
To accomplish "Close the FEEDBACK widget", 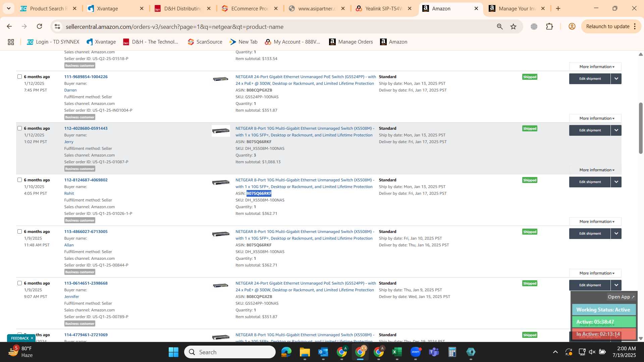I will (32, 338).
